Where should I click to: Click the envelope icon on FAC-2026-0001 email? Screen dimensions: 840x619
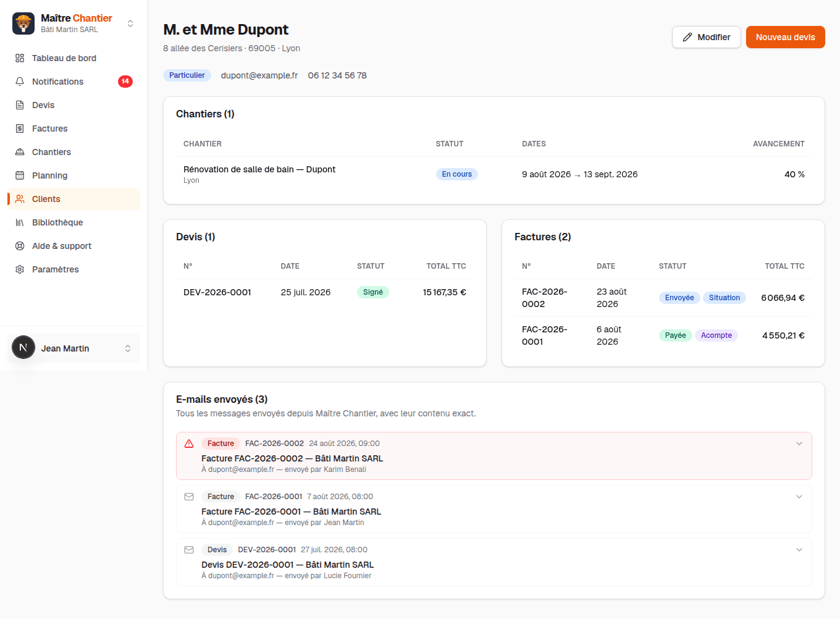coord(189,497)
